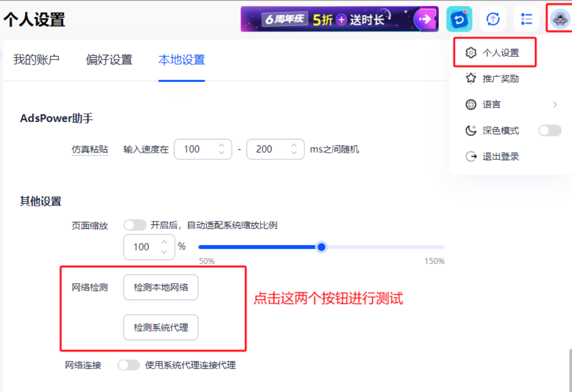Image resolution: width=572 pixels, height=392 pixels.
Task: Click the globe icon beside 语言
Action: coord(471,104)
